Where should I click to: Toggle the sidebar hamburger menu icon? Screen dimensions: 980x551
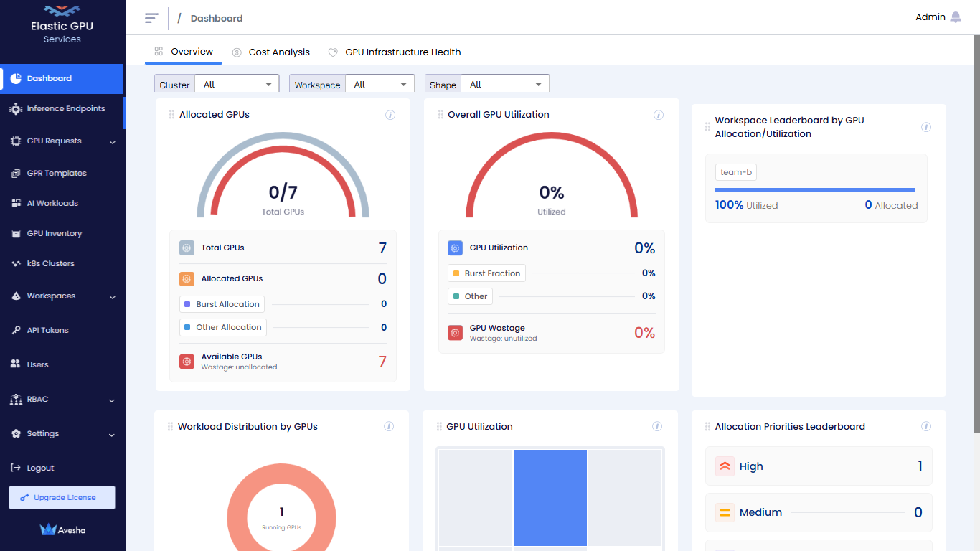pyautogui.click(x=151, y=18)
